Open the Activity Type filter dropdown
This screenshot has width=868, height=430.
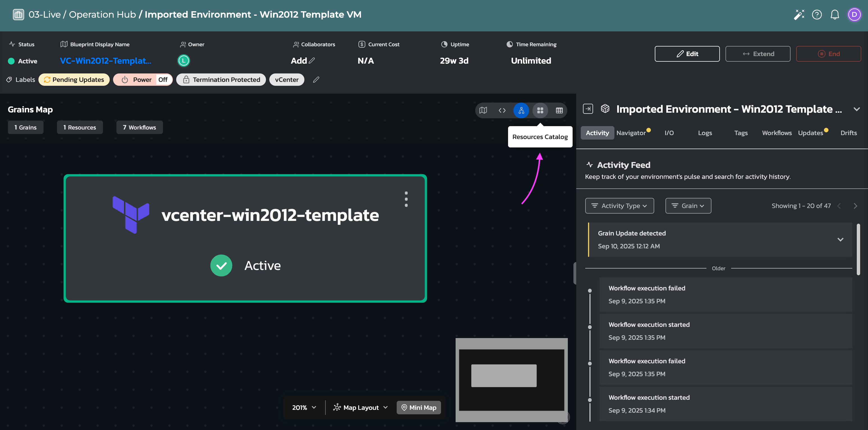coord(619,206)
